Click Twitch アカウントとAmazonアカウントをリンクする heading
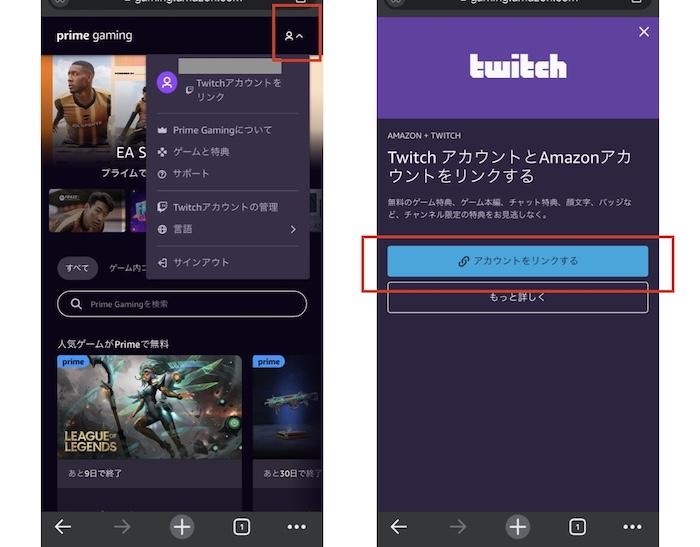Viewport: 700px width, 547px height. (x=509, y=167)
